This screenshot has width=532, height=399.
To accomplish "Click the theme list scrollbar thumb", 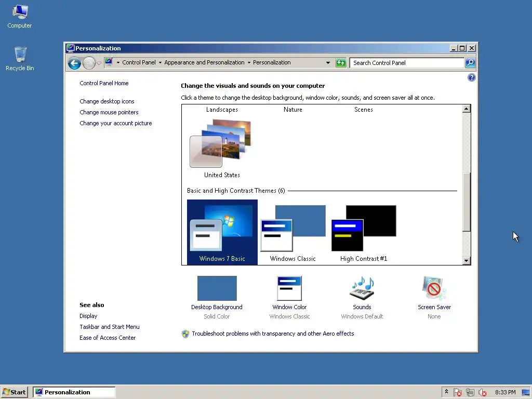I will (x=467, y=202).
